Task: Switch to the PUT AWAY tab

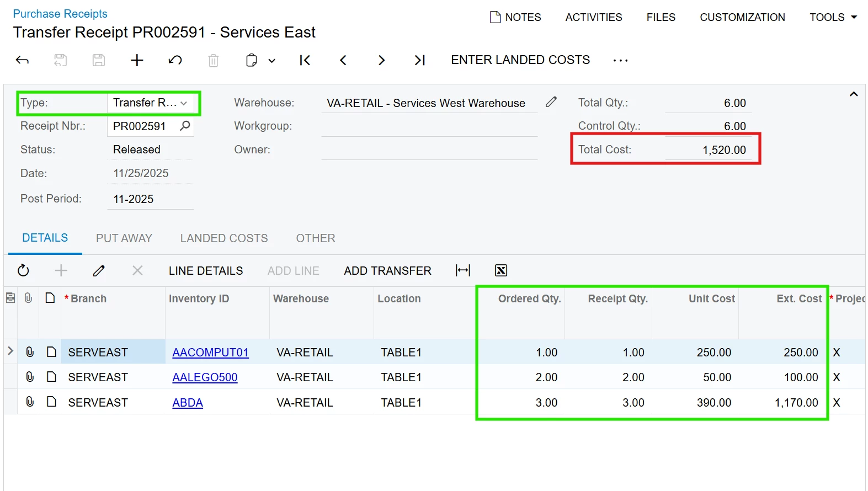Action: tap(124, 238)
